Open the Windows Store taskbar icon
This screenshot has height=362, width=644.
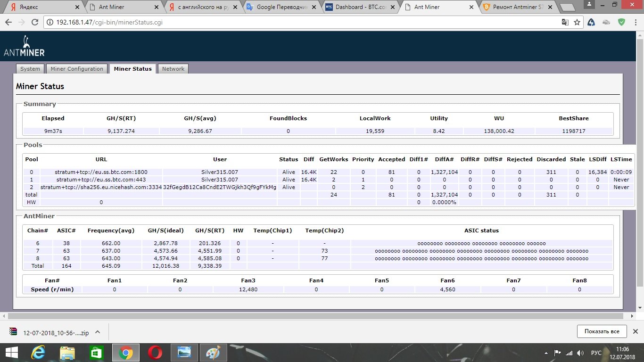(x=96, y=352)
